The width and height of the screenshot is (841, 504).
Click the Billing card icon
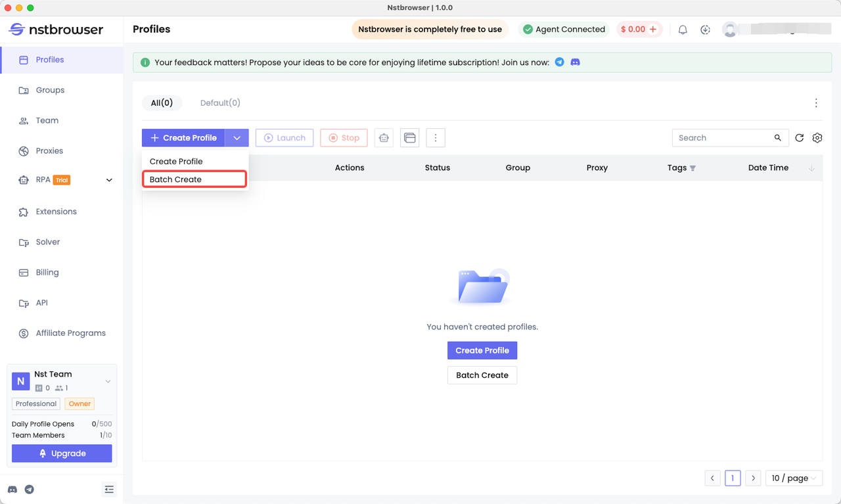pyautogui.click(x=24, y=273)
